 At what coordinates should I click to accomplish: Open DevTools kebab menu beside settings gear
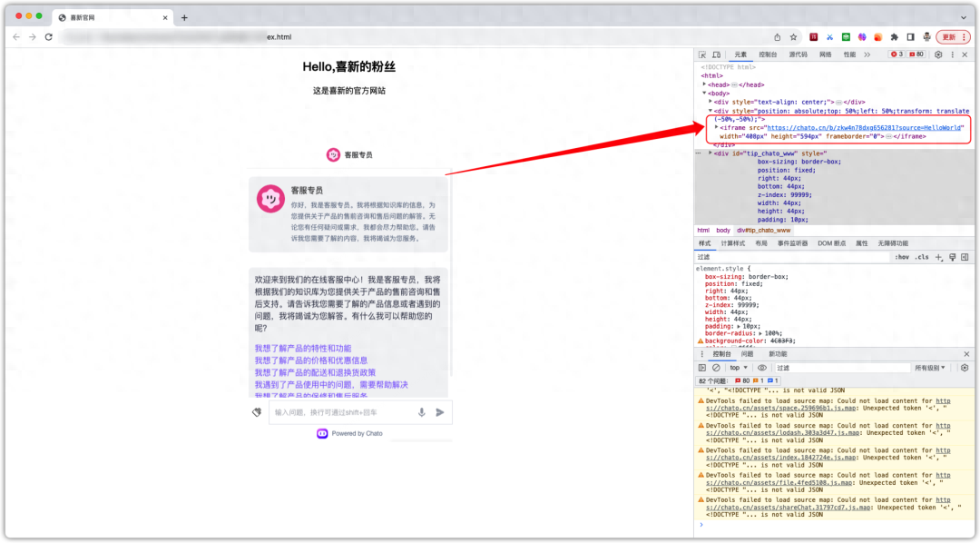pyautogui.click(x=953, y=54)
